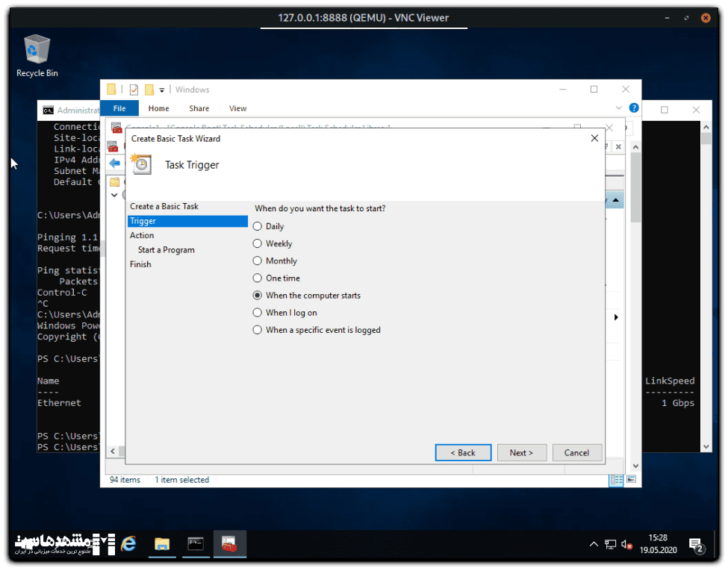Open the notification center icon
The height and width of the screenshot is (571, 728).
695,546
